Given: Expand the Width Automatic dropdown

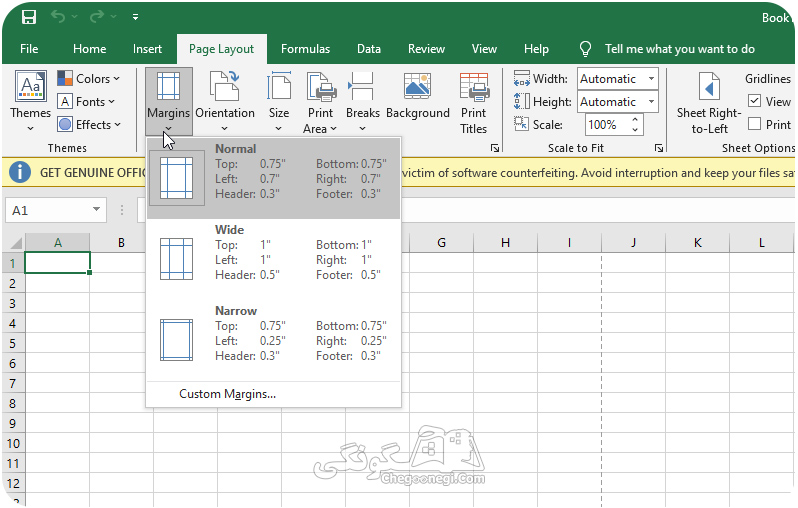Looking at the screenshot, I should click(651, 78).
